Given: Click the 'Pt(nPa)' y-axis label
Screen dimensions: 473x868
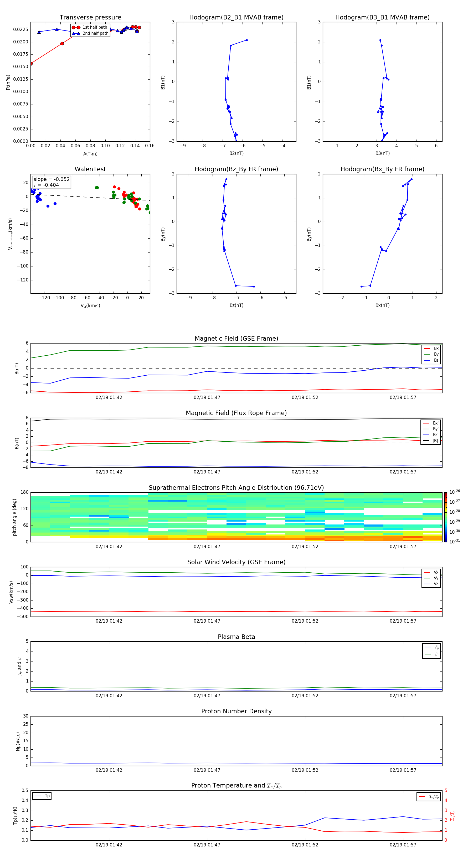Looking at the screenshot, I should point(8,82).
